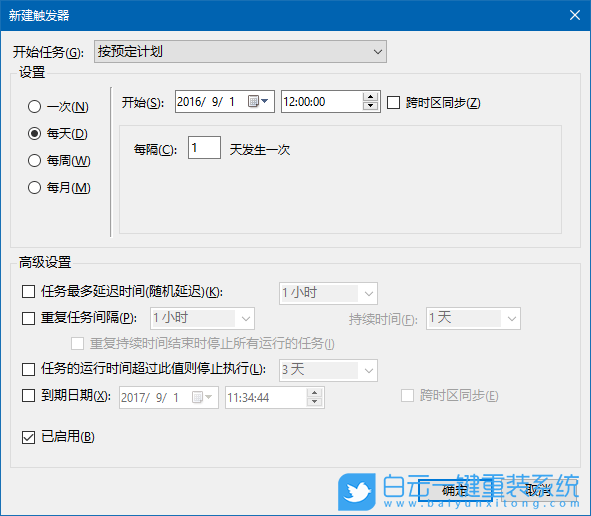
Task: Click the expiry date field 2017/9/1
Action: pyautogui.click(x=169, y=397)
